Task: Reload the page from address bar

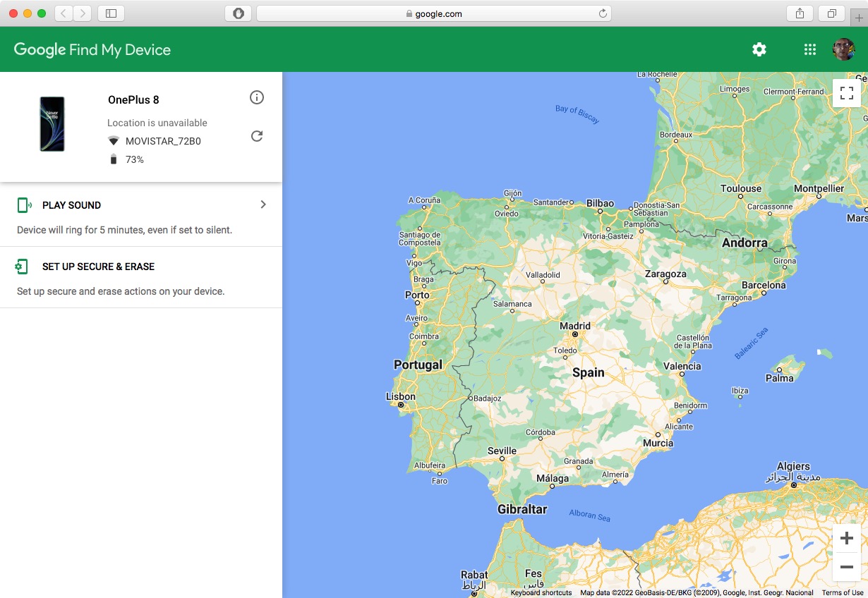Action: (603, 13)
